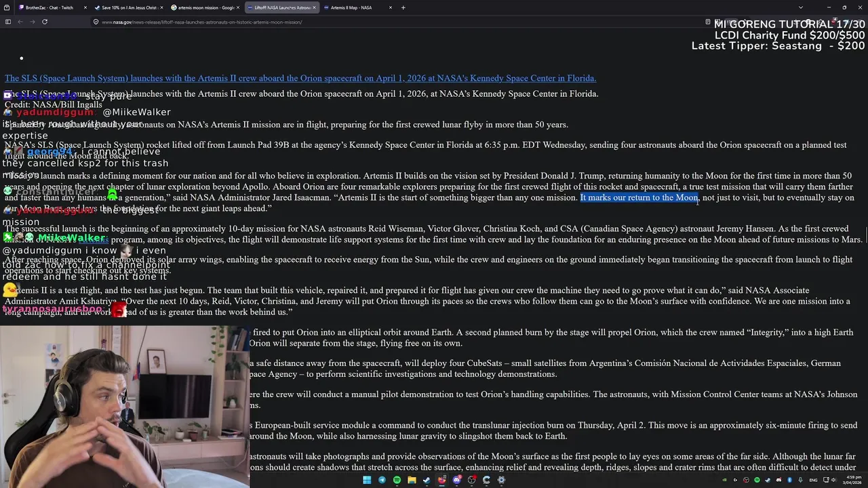The image size is (868, 488).
Task: Open Windows Start menu
Action: tap(367, 480)
